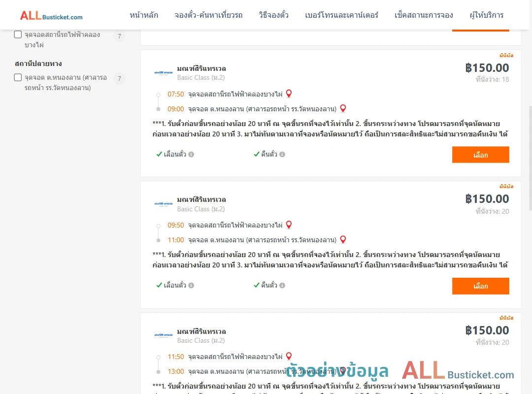532x394 pixels.
Task: Click the 07:50 departure time
Action: (x=176, y=95)
